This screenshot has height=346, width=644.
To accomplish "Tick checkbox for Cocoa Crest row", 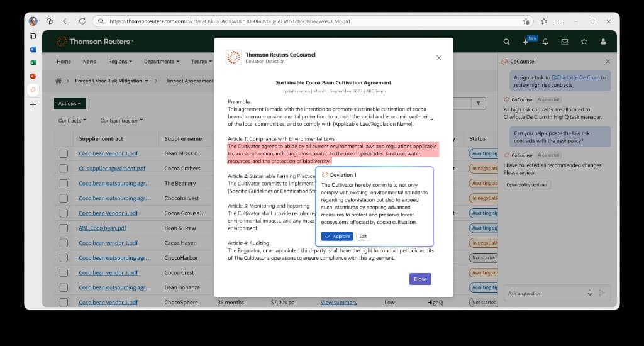I will click(x=64, y=272).
